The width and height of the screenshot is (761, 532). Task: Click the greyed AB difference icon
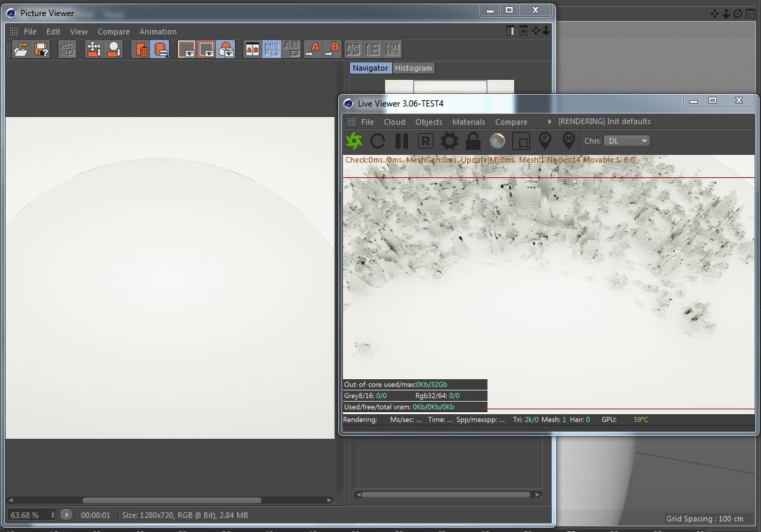(x=292, y=49)
